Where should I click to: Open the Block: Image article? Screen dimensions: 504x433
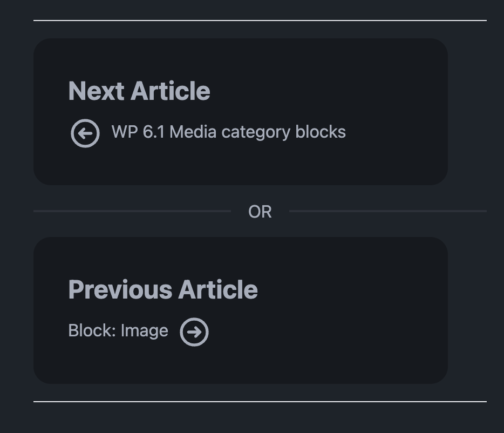[x=118, y=330]
